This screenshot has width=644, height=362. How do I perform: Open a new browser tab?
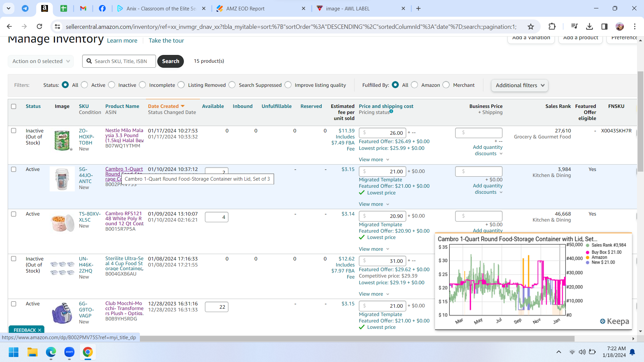pos(418,8)
